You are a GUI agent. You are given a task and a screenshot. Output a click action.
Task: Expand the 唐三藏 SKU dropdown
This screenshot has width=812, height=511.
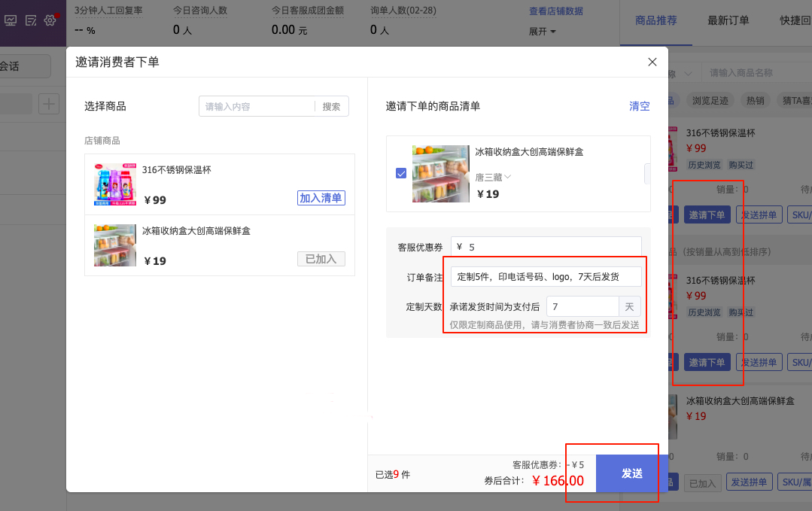(493, 177)
